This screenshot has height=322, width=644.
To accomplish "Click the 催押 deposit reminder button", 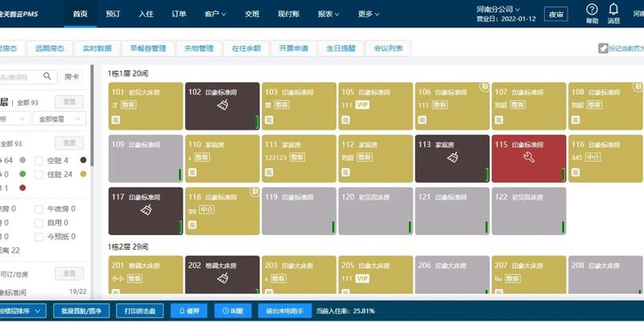I will coord(189,311).
